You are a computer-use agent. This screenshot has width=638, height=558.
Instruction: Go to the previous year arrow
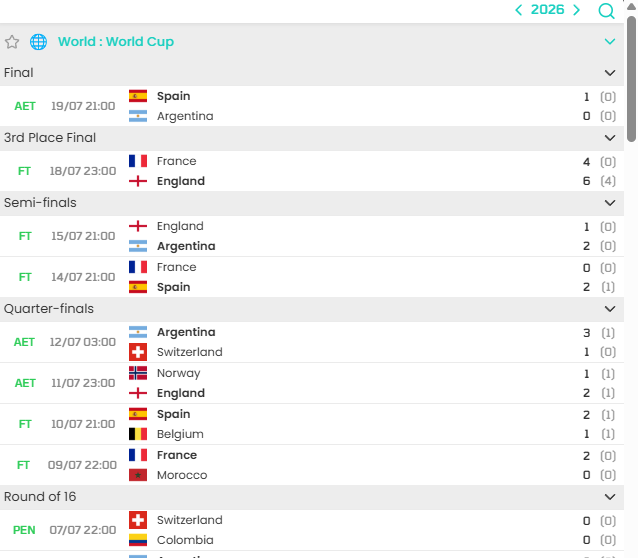518,10
